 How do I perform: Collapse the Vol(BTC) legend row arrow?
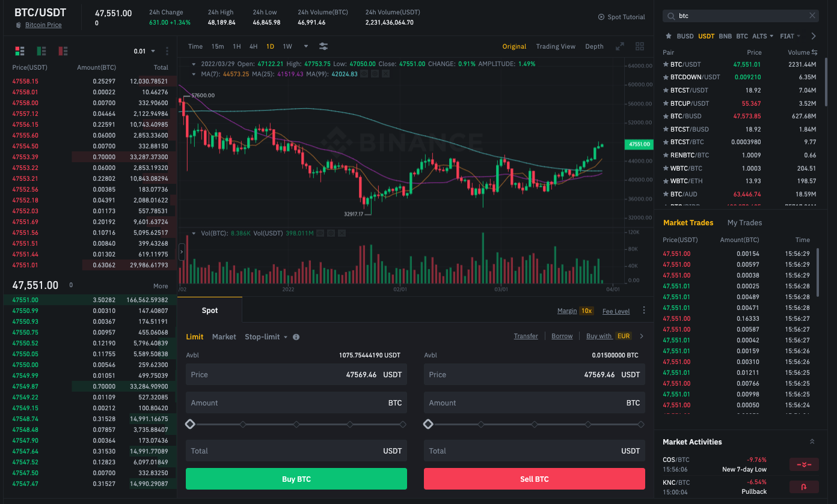[x=194, y=233]
